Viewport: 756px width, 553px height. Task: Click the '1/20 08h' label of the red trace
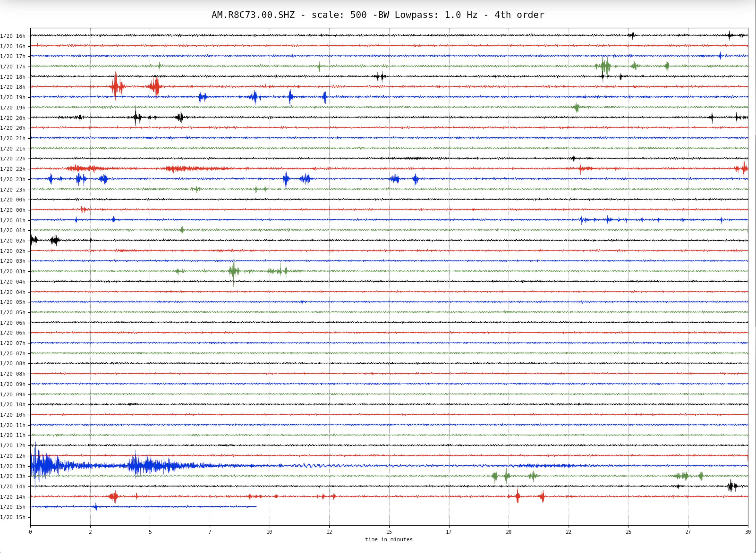[13, 374]
